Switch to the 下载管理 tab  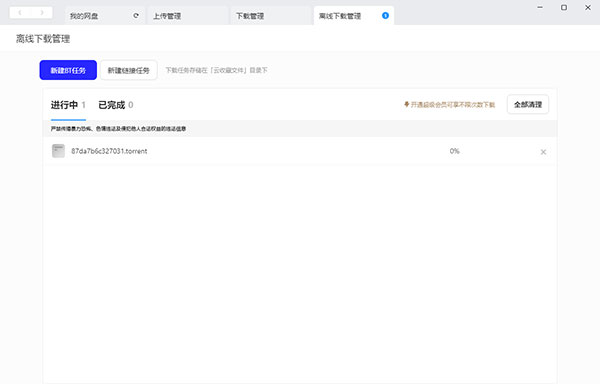point(270,16)
